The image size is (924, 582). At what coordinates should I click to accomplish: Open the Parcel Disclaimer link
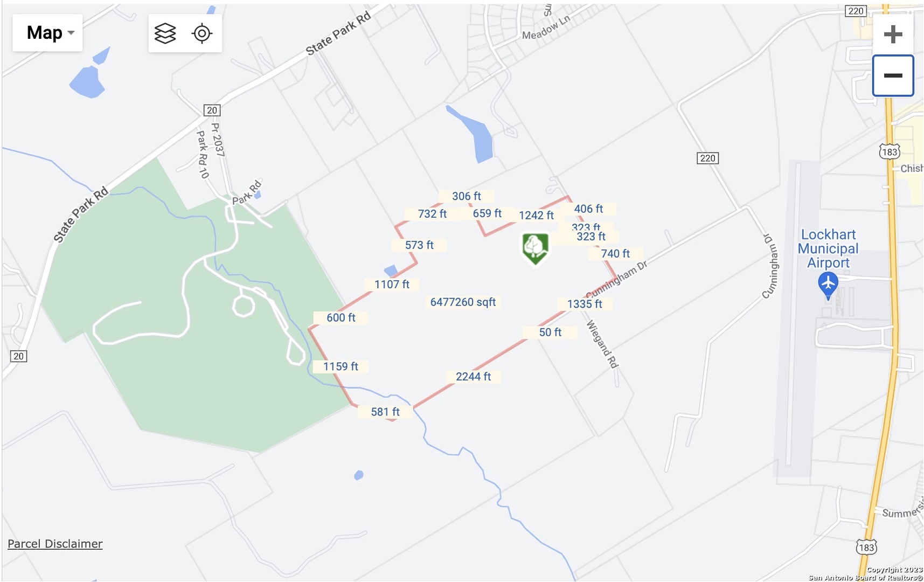55,544
